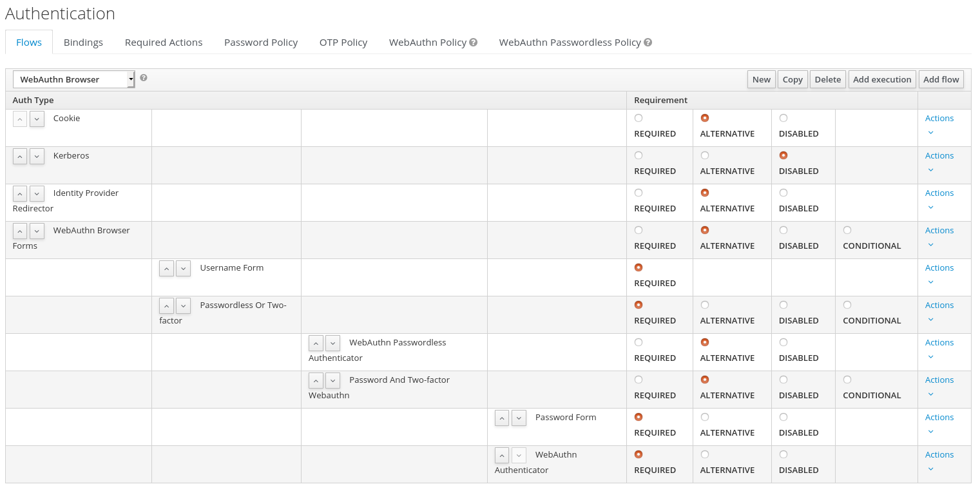Image resolution: width=980 pixels, height=493 pixels.
Task: Move WebAuthn Authenticator row up
Action: (x=502, y=455)
